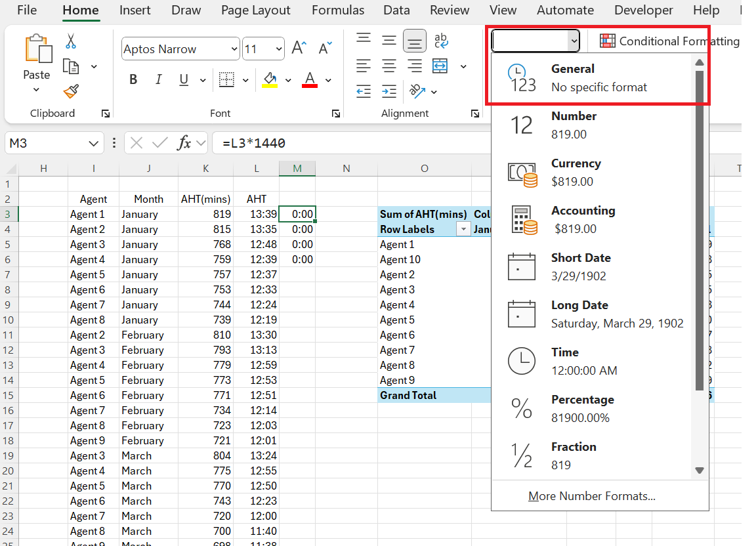Image resolution: width=756 pixels, height=546 pixels.
Task: Expand Copy options arrow
Action: click(94, 66)
